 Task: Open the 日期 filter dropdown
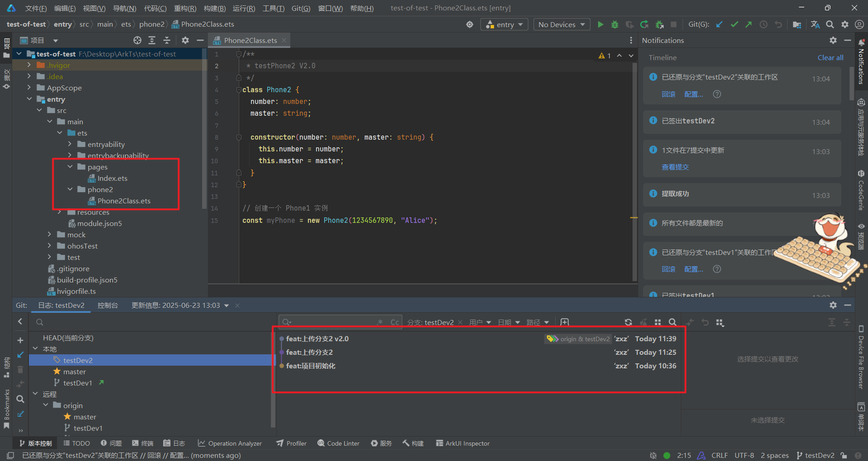[509, 322]
